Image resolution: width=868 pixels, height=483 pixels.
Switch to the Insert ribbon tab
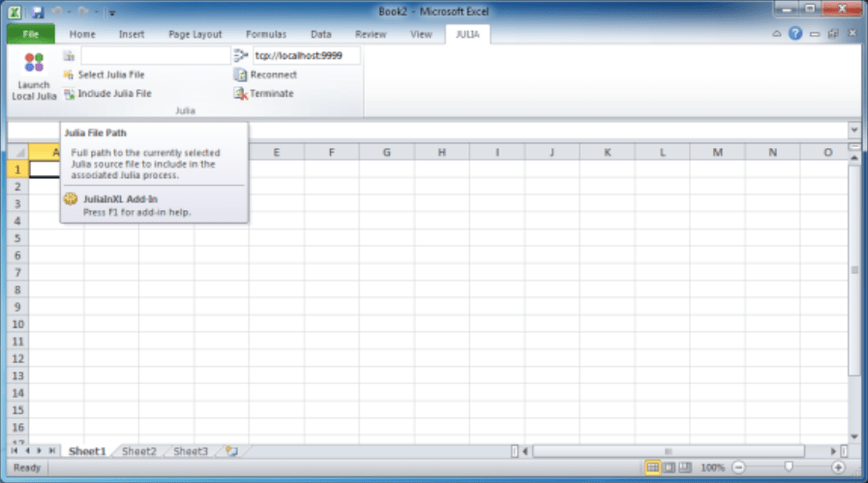click(x=132, y=34)
